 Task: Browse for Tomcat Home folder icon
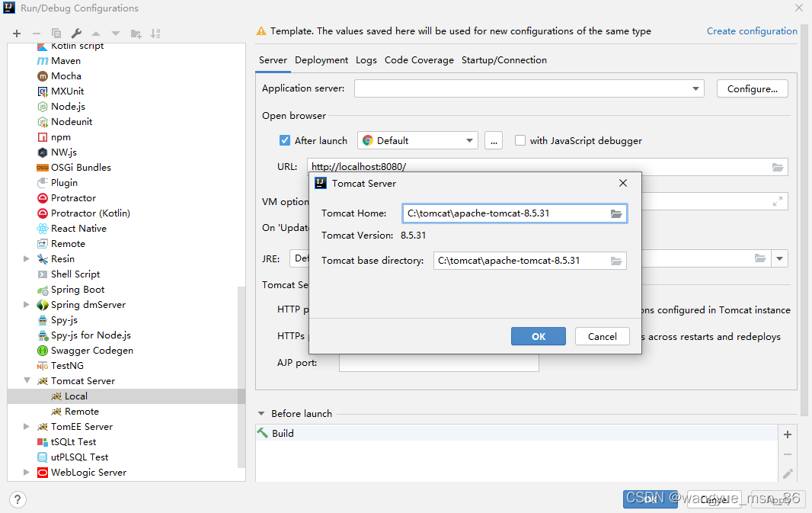click(615, 213)
